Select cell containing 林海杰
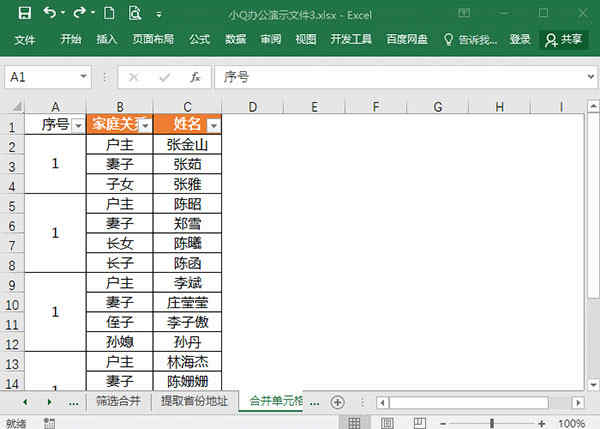The width and height of the screenshot is (600, 429). [x=187, y=362]
